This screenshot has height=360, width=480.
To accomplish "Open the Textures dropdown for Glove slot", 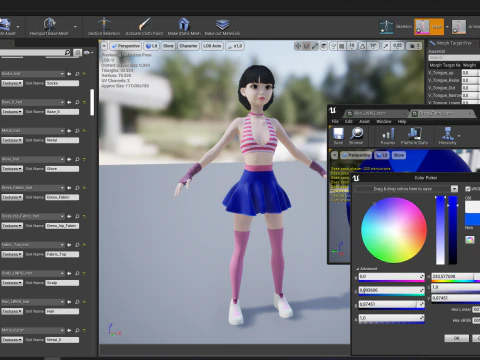I will [12, 169].
